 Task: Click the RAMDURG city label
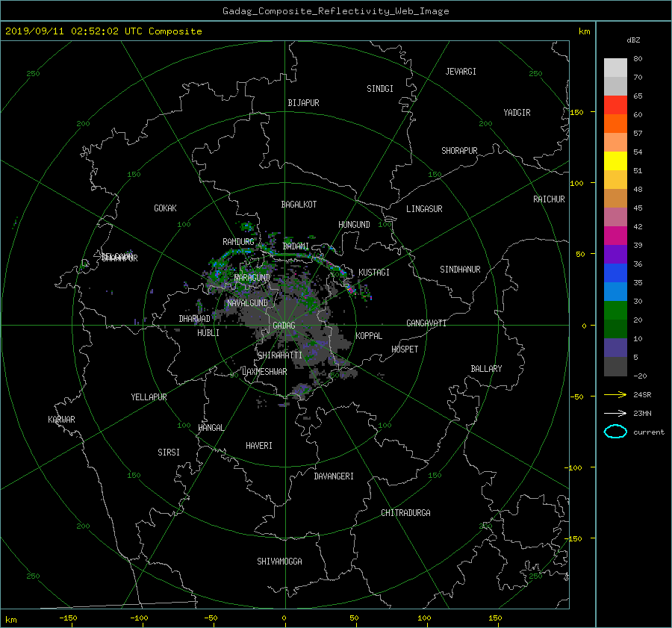click(x=238, y=242)
